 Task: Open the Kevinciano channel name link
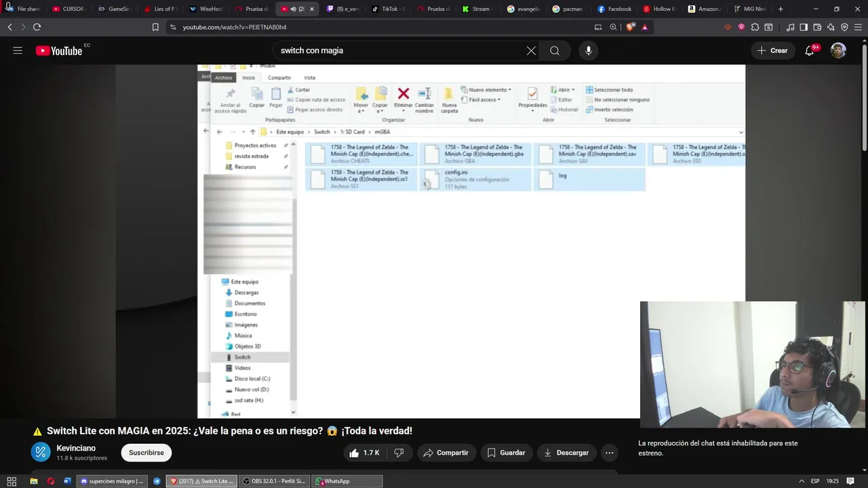76,448
